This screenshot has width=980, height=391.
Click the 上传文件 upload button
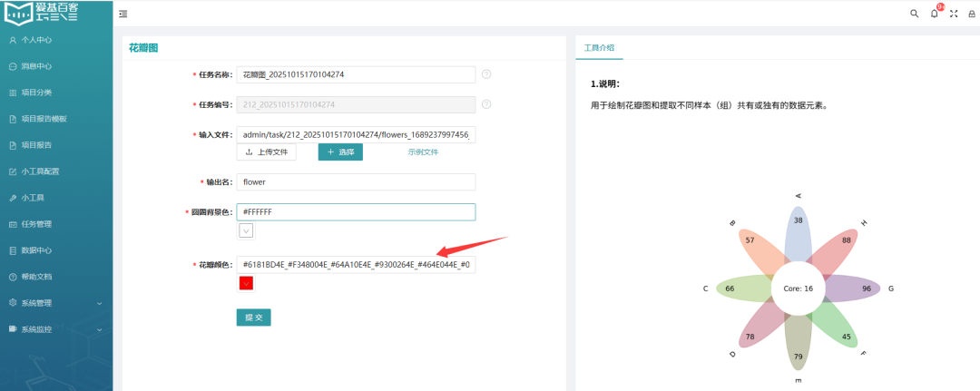pyautogui.click(x=266, y=152)
